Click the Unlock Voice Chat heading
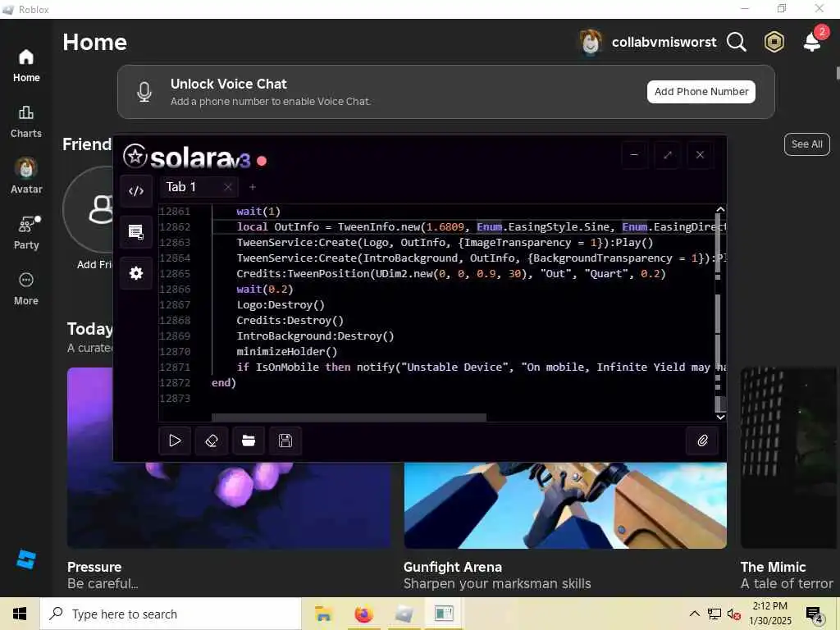Viewport: 840px width, 630px height. [x=229, y=84]
